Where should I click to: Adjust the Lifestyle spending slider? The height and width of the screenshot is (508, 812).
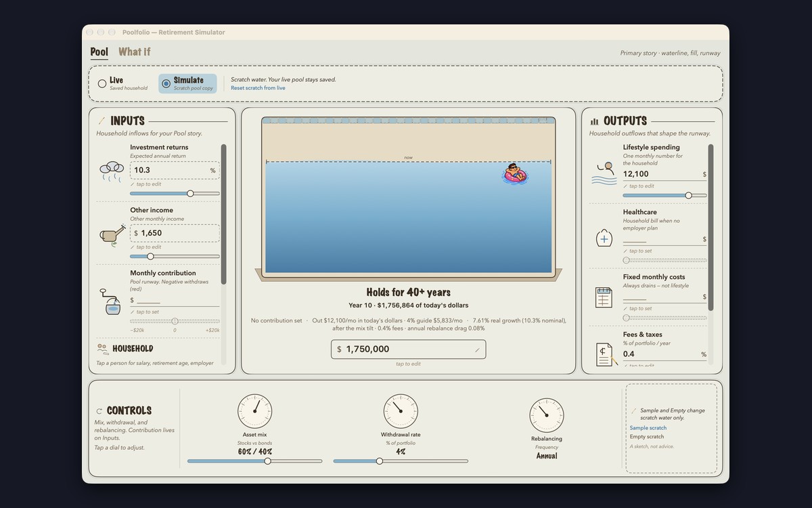pos(664,195)
